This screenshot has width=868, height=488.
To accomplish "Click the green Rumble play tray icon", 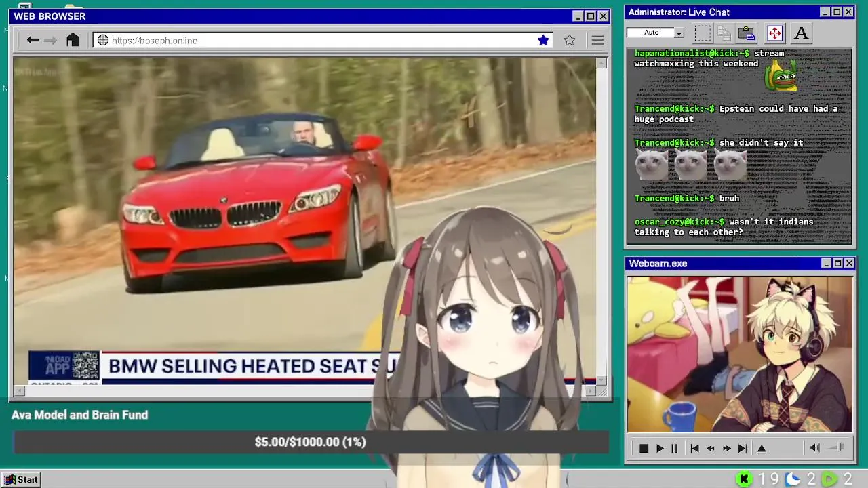I will click(x=829, y=479).
